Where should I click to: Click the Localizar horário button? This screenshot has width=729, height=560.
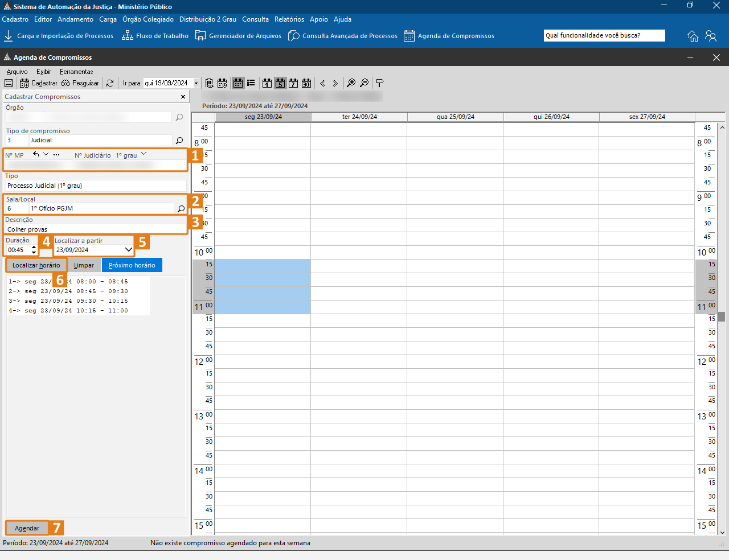point(36,265)
